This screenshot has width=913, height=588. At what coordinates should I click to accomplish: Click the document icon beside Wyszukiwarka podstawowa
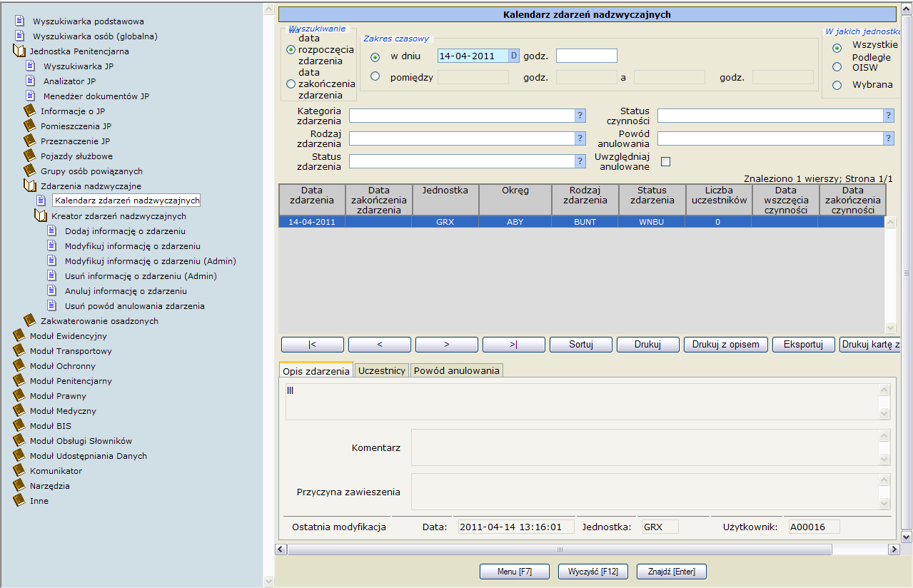coord(19,21)
